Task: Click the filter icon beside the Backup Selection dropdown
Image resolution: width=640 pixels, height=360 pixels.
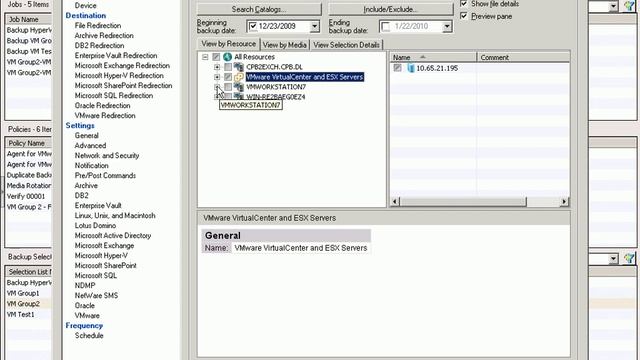Action: click(x=629, y=258)
